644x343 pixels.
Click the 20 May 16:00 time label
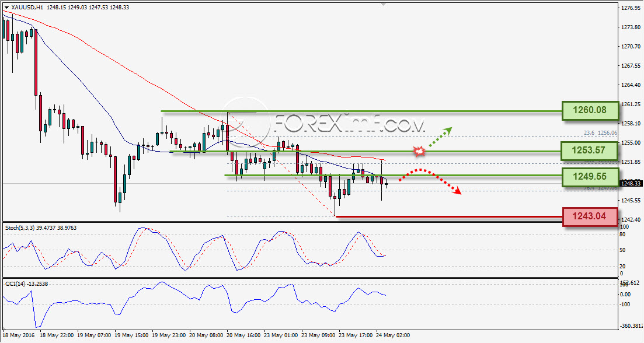point(243,335)
